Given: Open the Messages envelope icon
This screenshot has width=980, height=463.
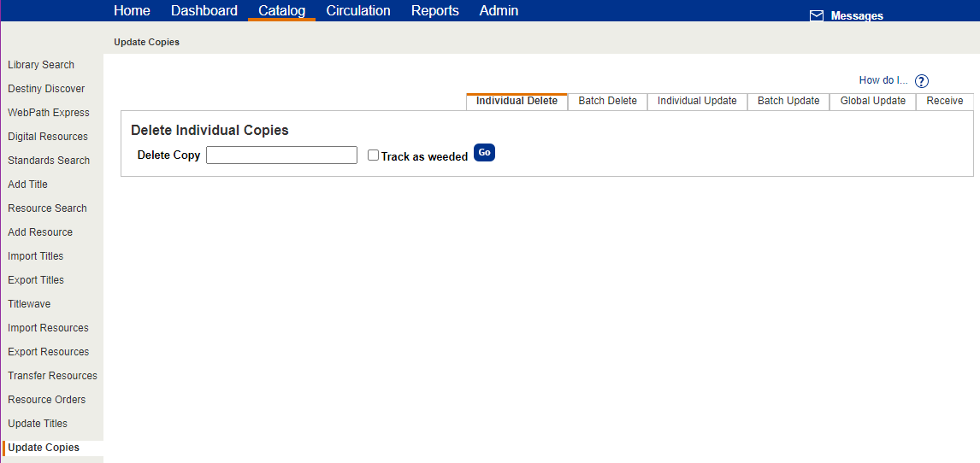Looking at the screenshot, I should (x=817, y=16).
